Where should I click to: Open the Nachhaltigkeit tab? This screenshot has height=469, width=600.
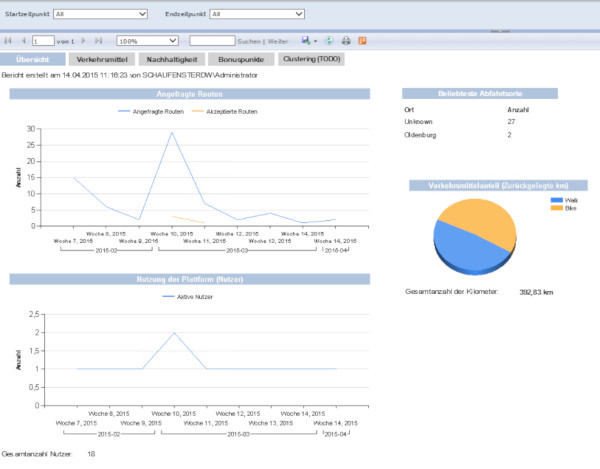pyautogui.click(x=167, y=60)
